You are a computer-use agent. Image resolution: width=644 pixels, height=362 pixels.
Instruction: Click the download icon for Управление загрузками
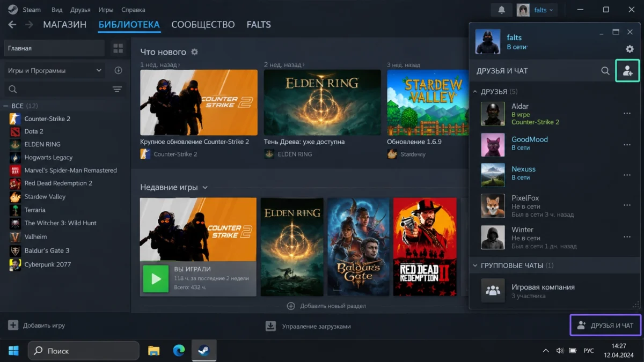(271, 326)
